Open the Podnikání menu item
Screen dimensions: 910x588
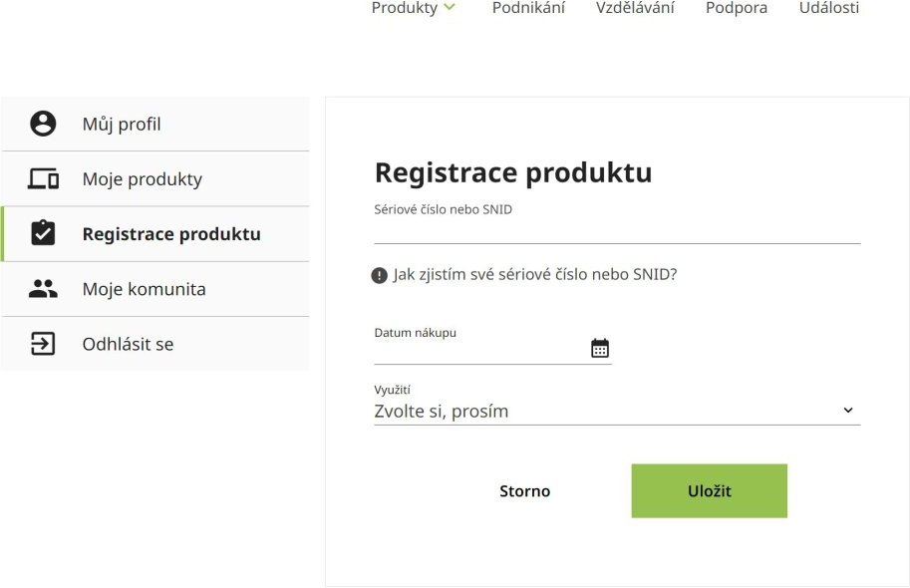(x=528, y=8)
